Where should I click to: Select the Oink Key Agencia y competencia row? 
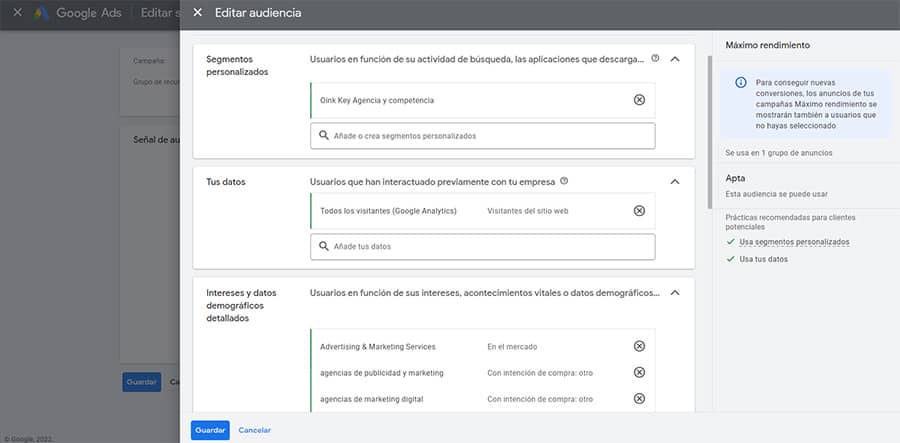point(483,100)
